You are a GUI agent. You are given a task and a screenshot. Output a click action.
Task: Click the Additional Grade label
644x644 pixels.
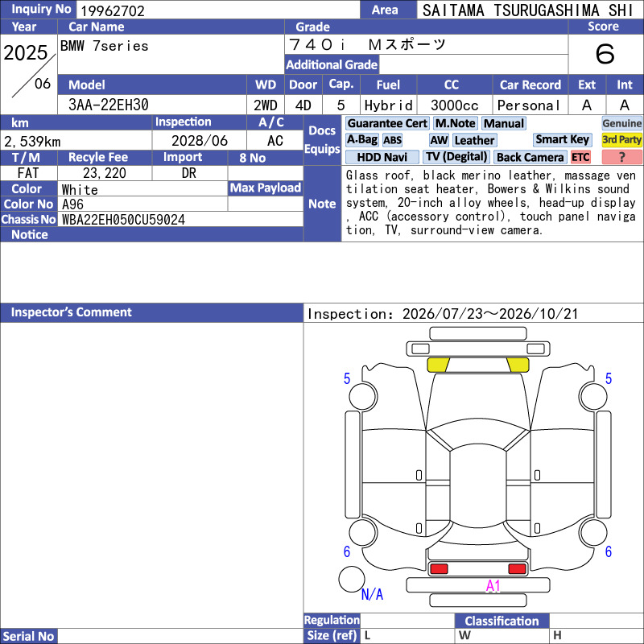[x=332, y=64]
